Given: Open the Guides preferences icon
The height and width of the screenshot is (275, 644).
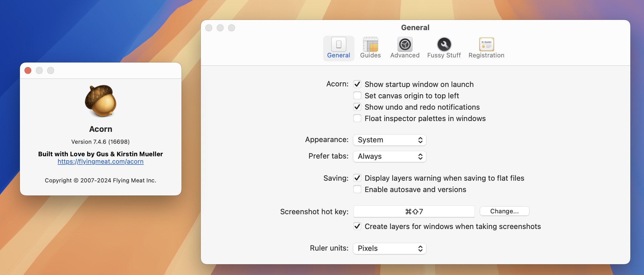Looking at the screenshot, I should click(x=370, y=45).
